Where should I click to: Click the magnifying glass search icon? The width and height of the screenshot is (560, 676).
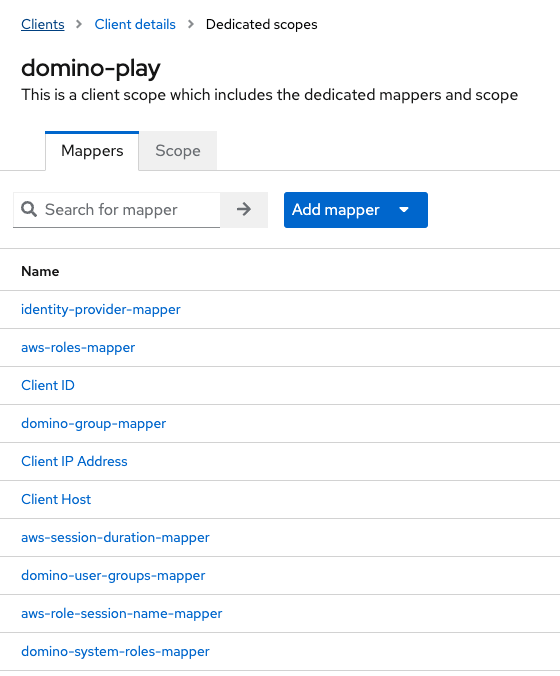(x=29, y=210)
